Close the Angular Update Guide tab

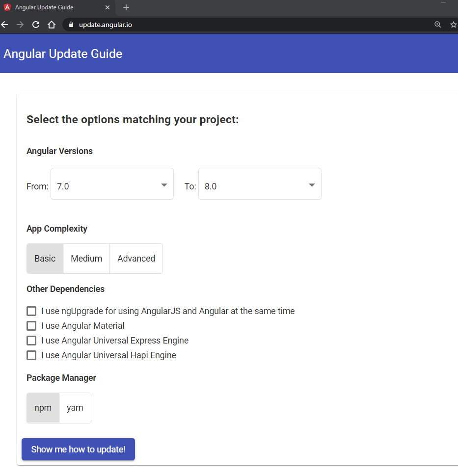(x=108, y=7)
